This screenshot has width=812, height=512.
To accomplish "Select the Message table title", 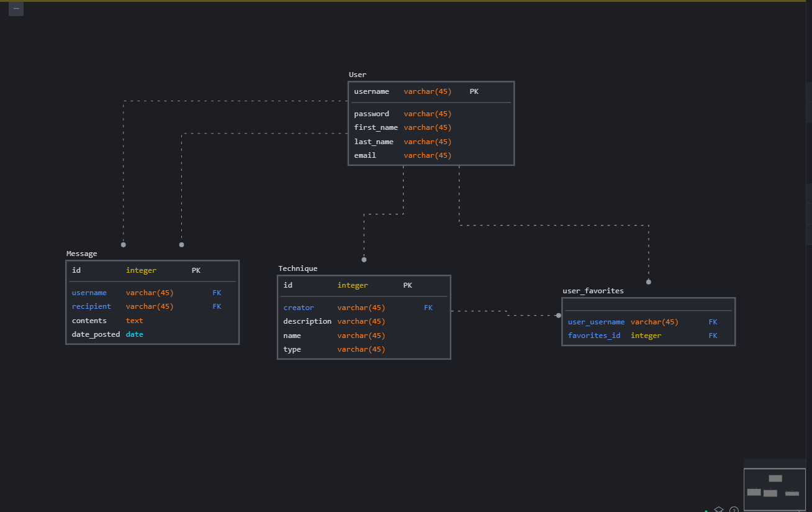I will [82, 254].
